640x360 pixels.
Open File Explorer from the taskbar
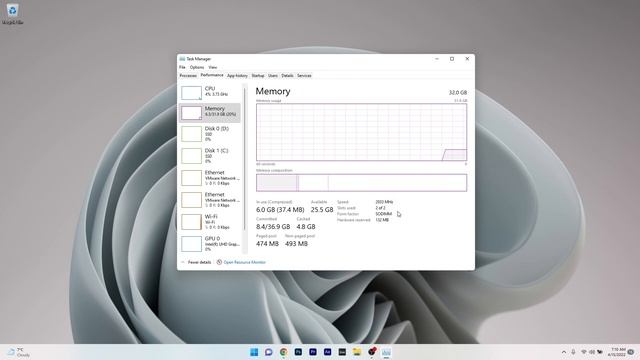point(357,352)
